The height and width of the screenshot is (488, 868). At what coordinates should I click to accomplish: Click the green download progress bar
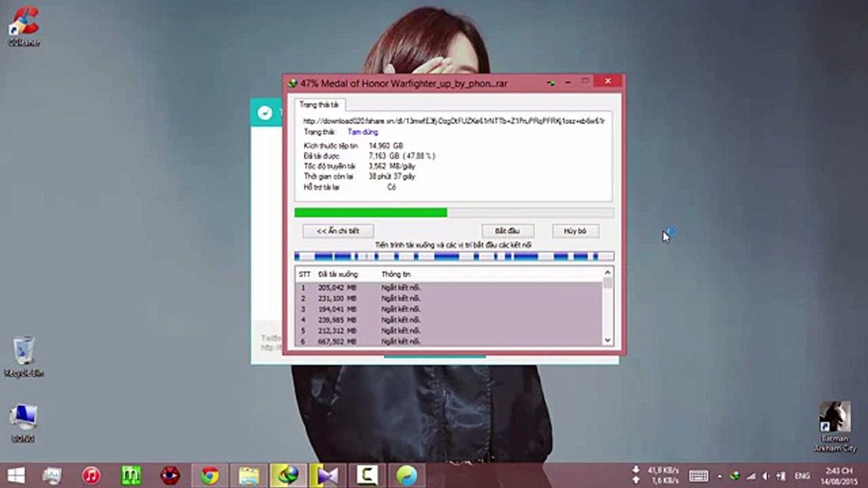pos(454,213)
